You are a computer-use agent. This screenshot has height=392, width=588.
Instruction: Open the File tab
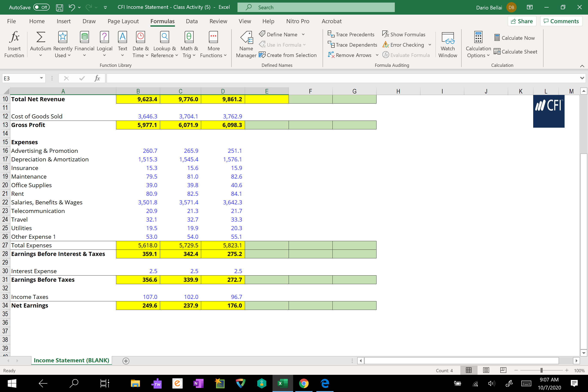(12, 21)
